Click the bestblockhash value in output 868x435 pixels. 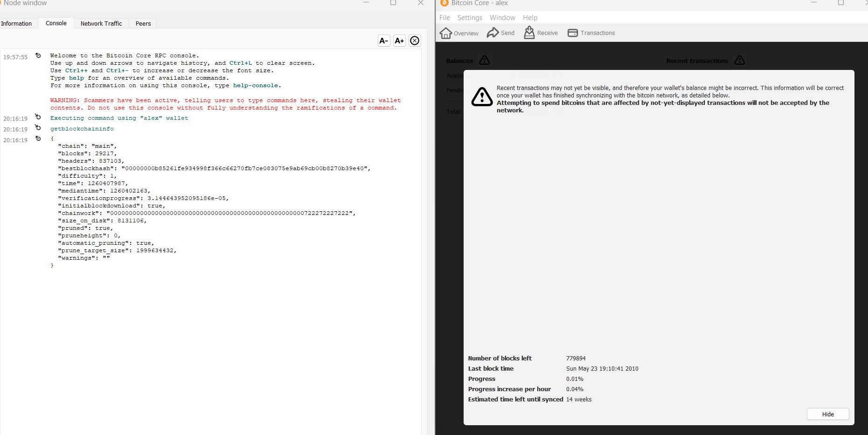tap(245, 168)
